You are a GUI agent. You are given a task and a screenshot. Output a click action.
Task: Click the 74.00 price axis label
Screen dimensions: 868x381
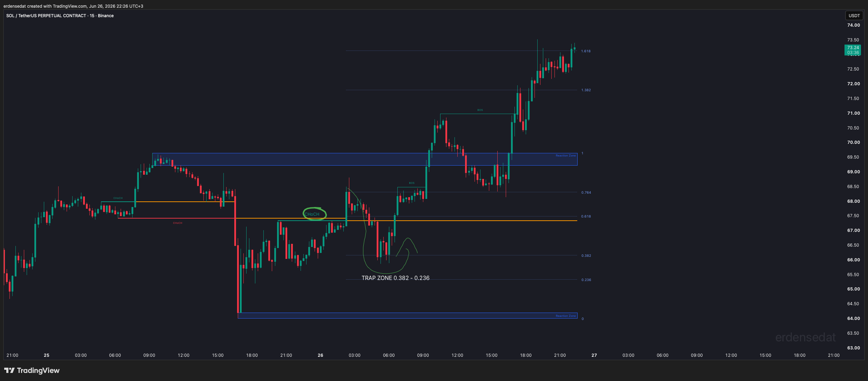[853, 25]
